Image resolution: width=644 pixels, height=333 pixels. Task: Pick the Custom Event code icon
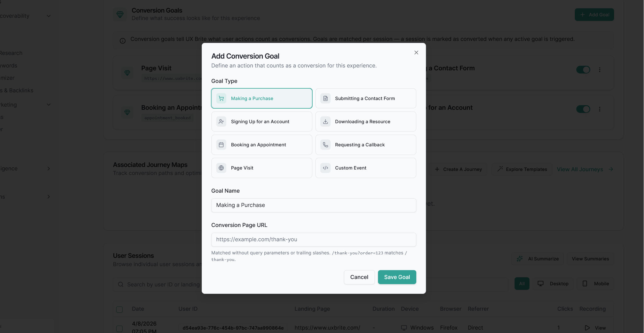(x=325, y=168)
